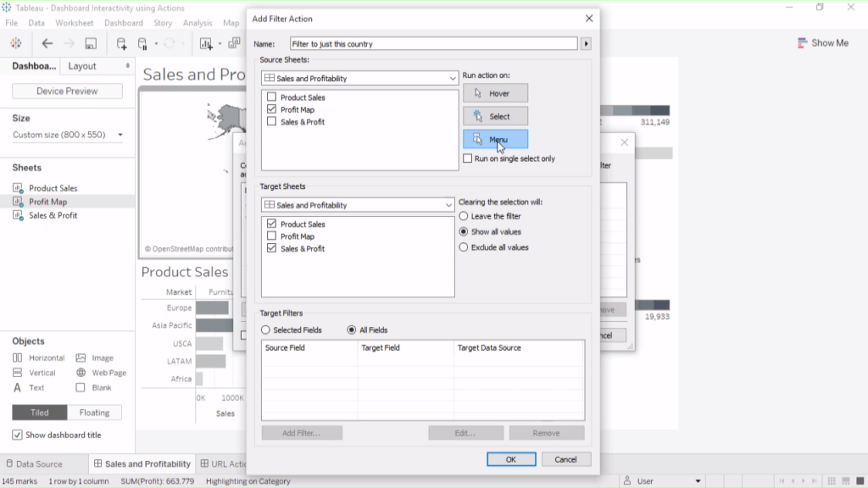The height and width of the screenshot is (488, 868).
Task: Select the Exclude all values radio button
Action: click(462, 247)
